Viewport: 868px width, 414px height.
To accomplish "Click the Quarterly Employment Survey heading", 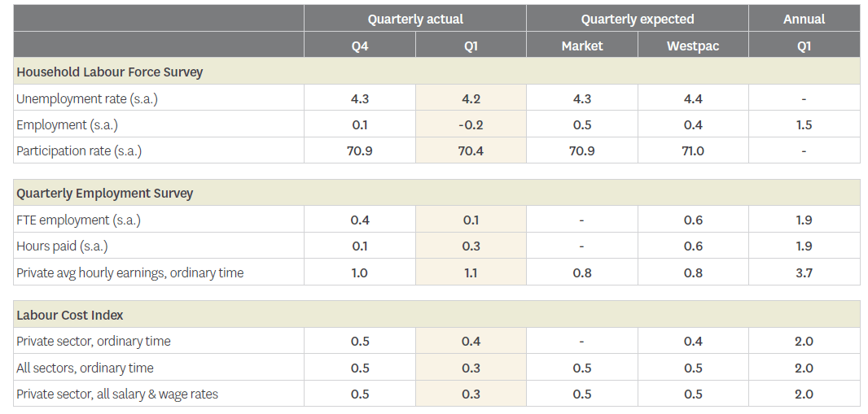I will (105, 194).
